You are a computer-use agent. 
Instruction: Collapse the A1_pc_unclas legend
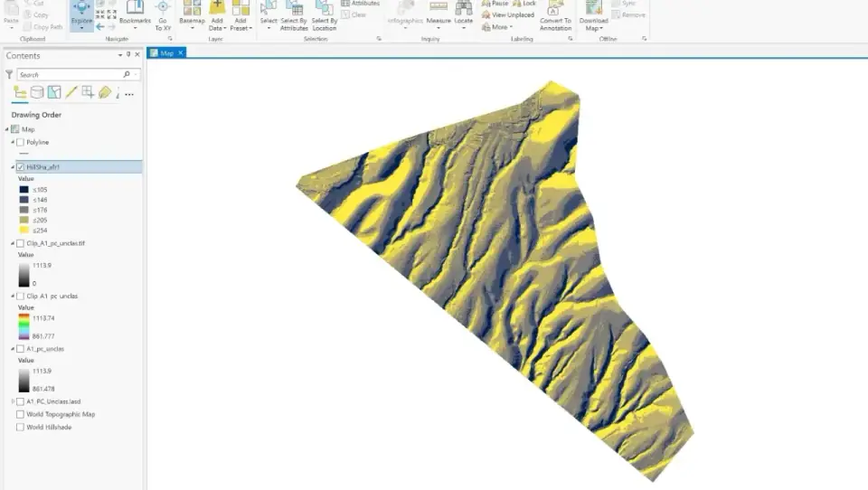click(x=13, y=349)
